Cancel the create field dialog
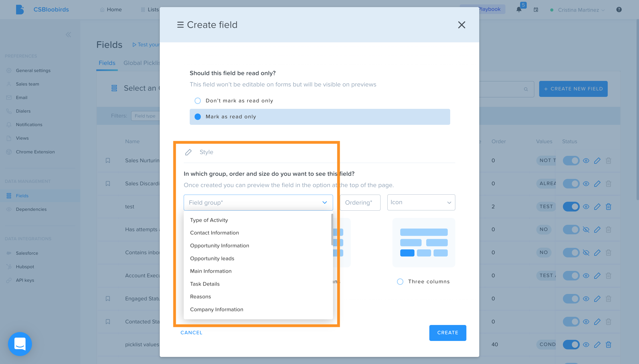 pos(191,333)
